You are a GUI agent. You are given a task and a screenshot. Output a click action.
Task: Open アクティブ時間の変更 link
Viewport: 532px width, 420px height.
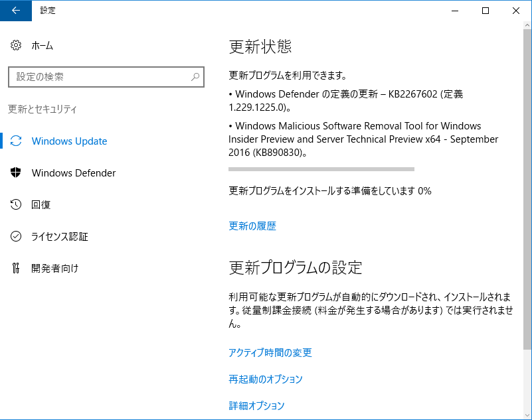click(270, 352)
